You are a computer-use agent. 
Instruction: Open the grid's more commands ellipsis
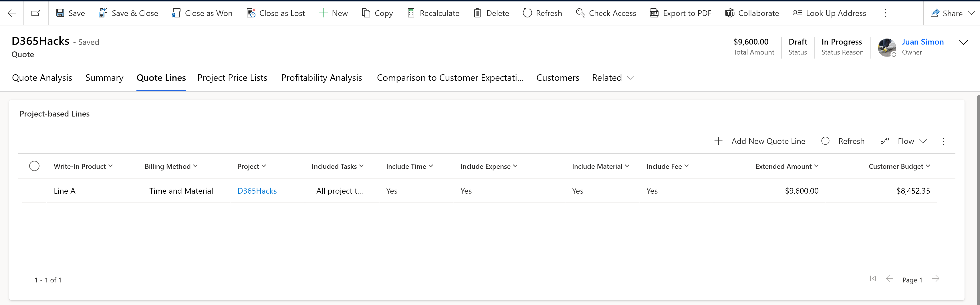pyautogui.click(x=943, y=141)
